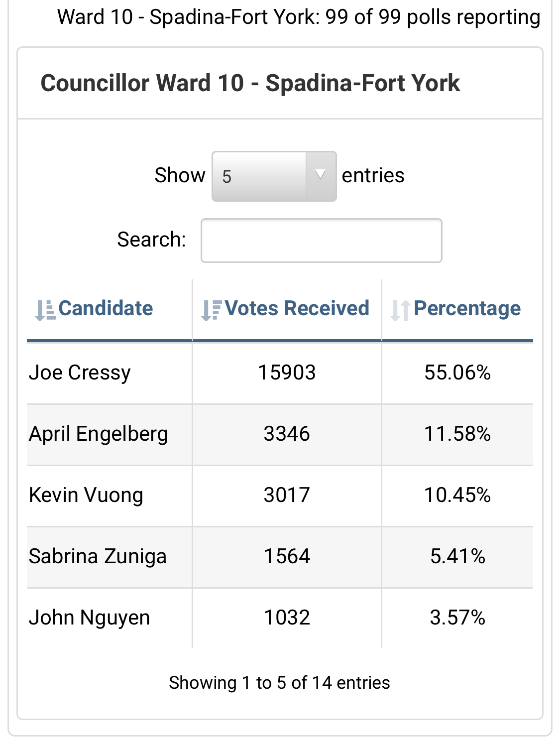Click the Votes Received sort icon
The image size is (560, 751).
click(211, 310)
